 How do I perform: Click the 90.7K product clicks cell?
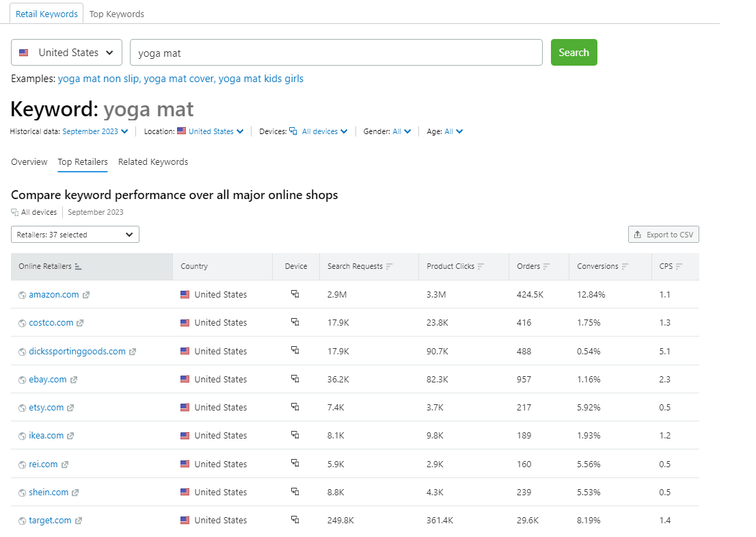(x=437, y=351)
